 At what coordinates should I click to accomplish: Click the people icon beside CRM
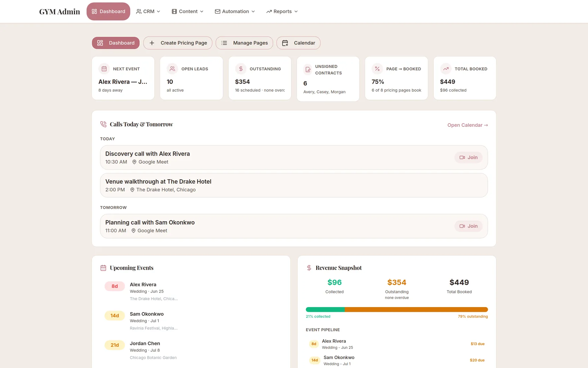pyautogui.click(x=139, y=11)
